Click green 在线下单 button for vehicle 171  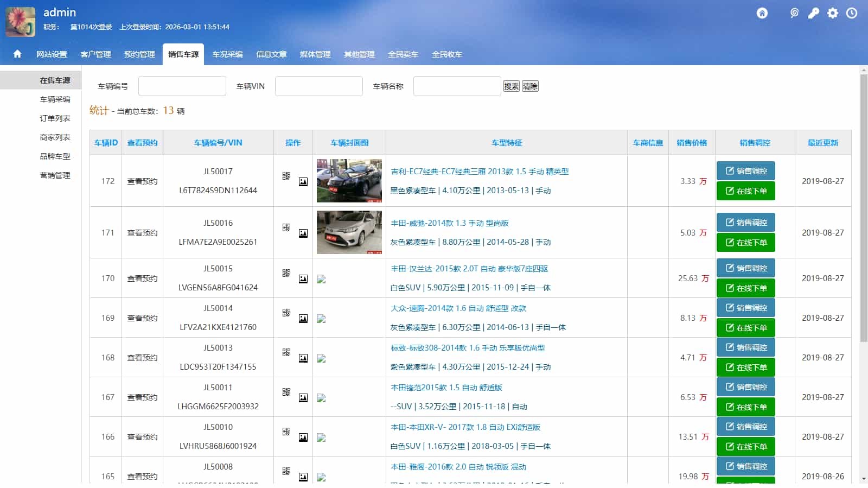pyautogui.click(x=746, y=243)
